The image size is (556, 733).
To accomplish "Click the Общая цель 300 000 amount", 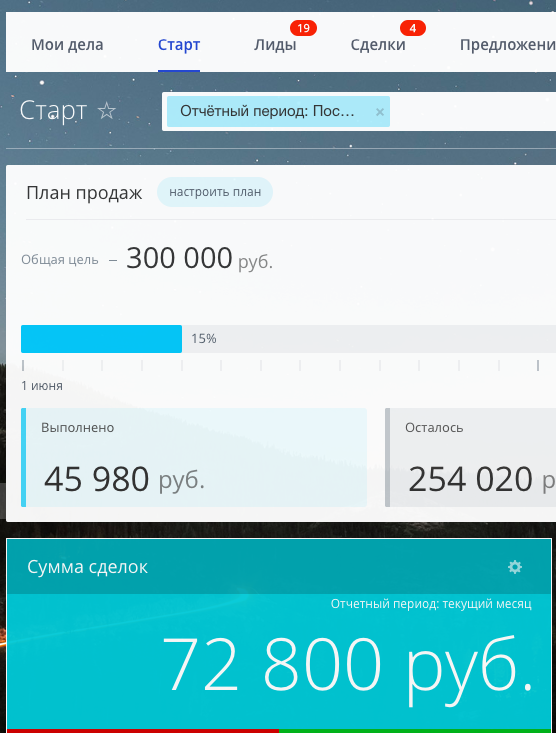I will 179,258.
